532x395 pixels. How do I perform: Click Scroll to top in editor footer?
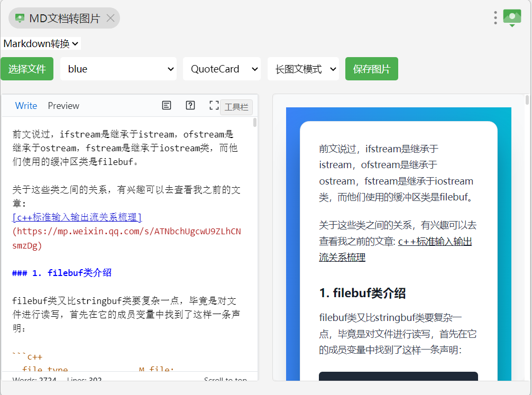[x=225, y=379]
